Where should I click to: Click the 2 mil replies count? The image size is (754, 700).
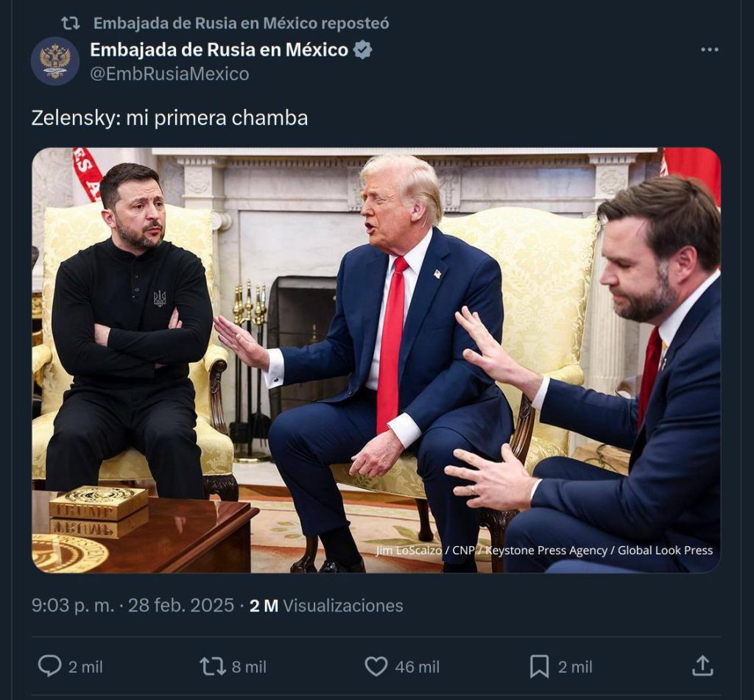85,667
